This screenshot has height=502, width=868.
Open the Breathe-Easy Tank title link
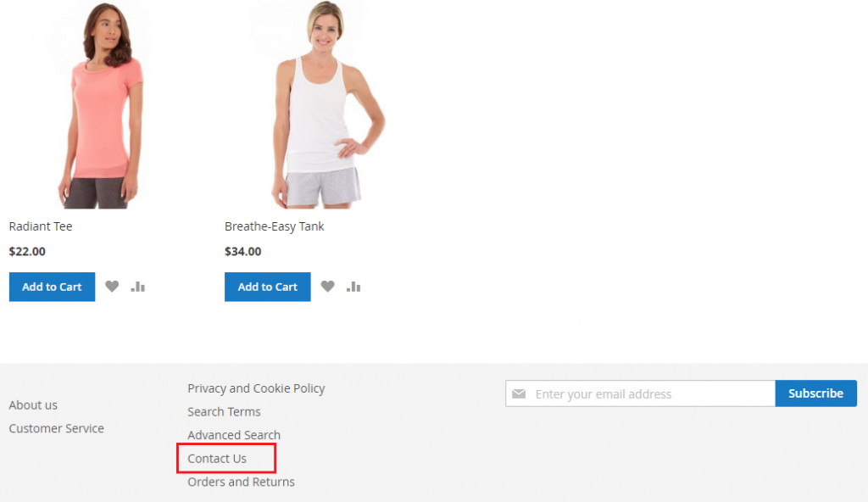pyautogui.click(x=274, y=226)
